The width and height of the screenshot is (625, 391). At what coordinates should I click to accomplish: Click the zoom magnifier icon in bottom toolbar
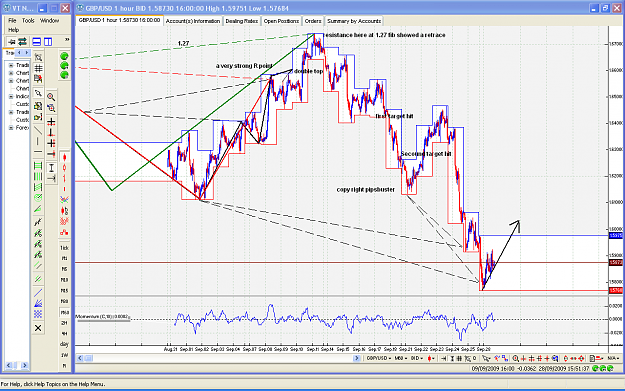pos(515,358)
